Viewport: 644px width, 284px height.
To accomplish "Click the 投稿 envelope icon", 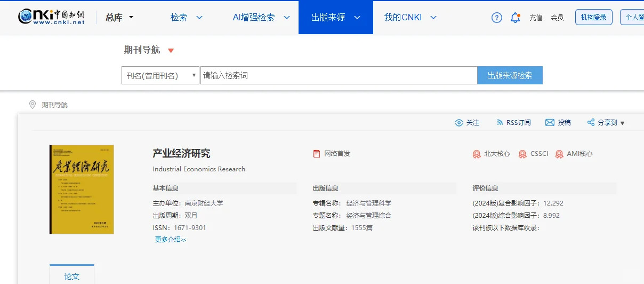I will 550,123.
